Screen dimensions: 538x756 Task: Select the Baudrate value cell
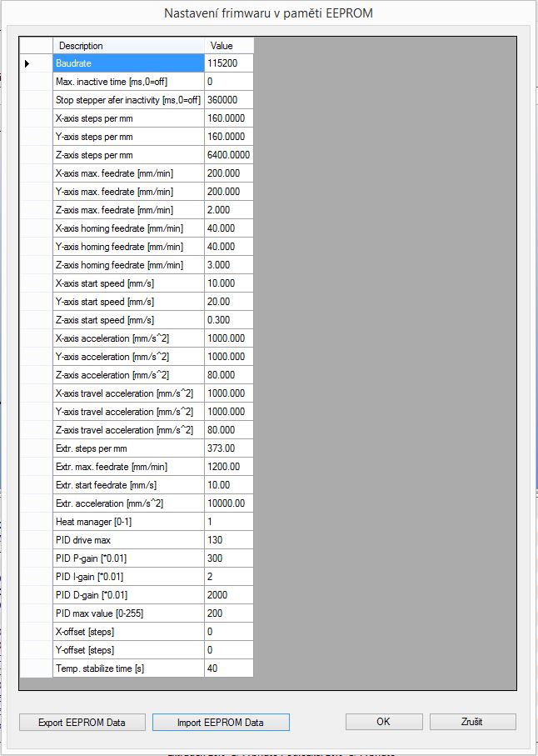point(228,63)
